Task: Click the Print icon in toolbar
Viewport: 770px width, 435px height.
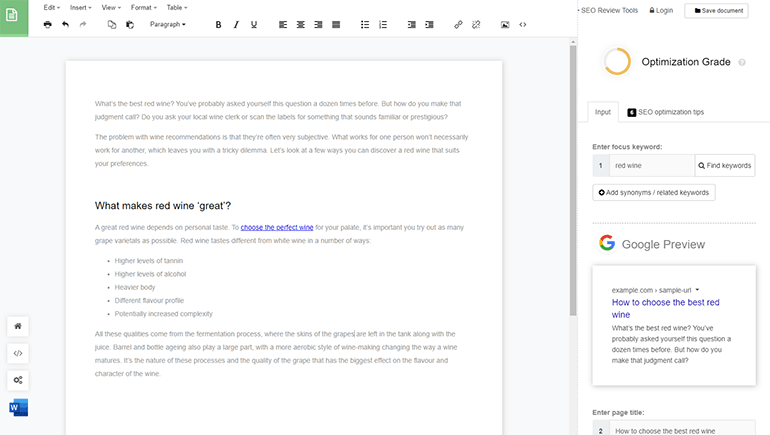Action: pos(47,24)
